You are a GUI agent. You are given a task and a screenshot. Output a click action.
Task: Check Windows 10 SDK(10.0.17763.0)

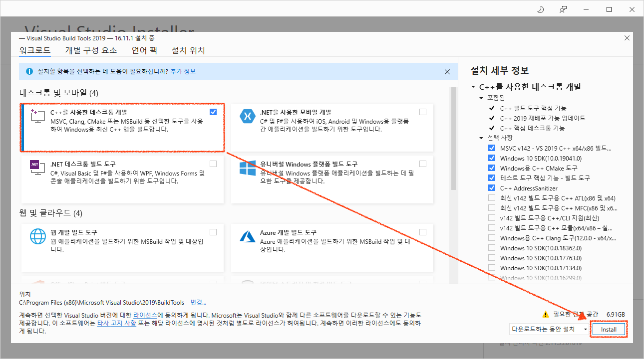[x=492, y=258]
